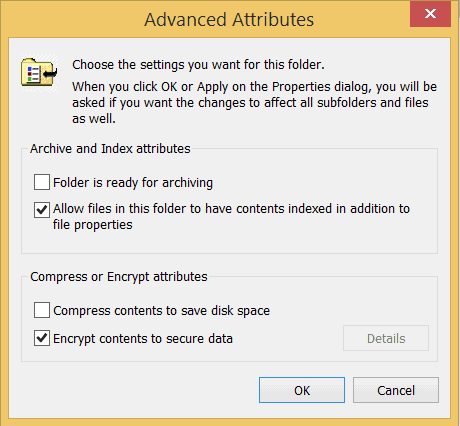Uncheck the Encrypt contents checkbox box
Screen dimensions: 460x426
pos(42,338)
